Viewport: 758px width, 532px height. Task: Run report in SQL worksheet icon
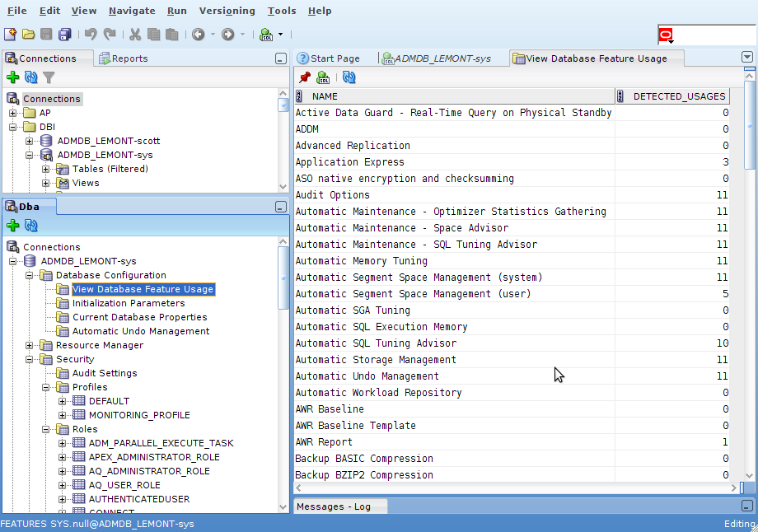pos(323,77)
